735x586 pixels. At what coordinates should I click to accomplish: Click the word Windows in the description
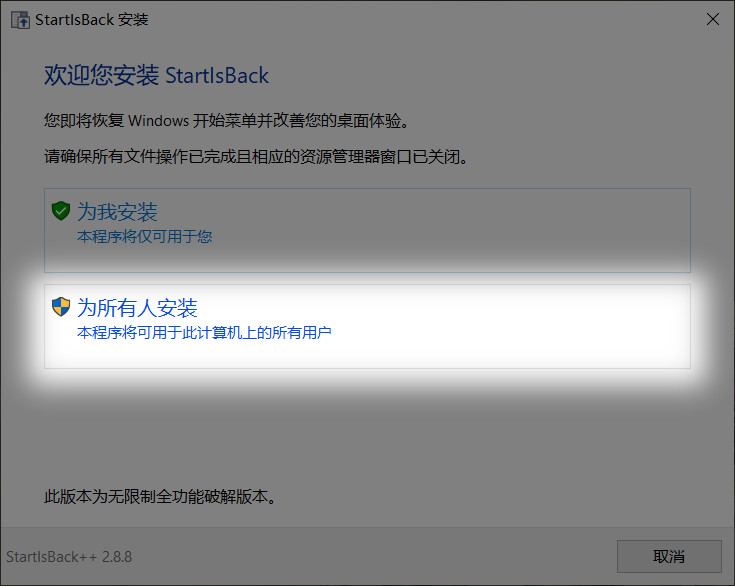(x=158, y=121)
